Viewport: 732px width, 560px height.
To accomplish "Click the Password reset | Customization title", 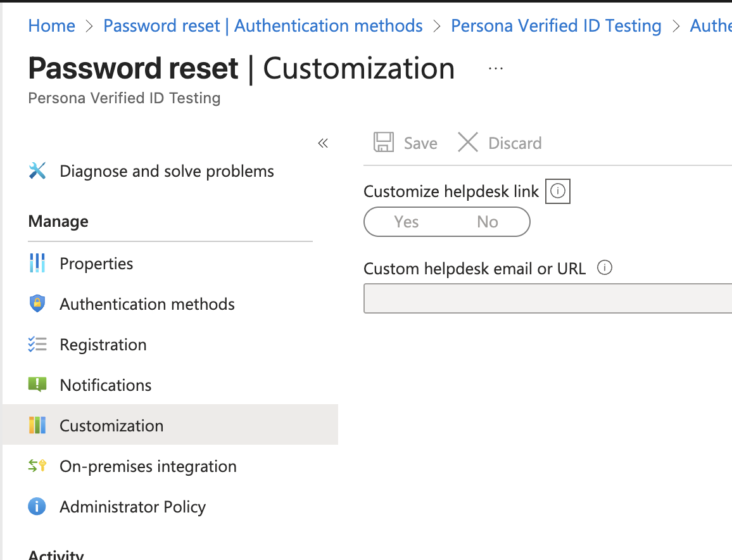I will pos(241,68).
